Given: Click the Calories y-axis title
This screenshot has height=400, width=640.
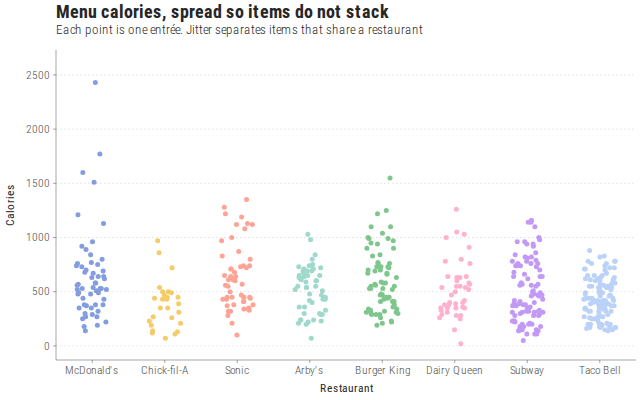Looking at the screenshot, I should pos(10,205).
